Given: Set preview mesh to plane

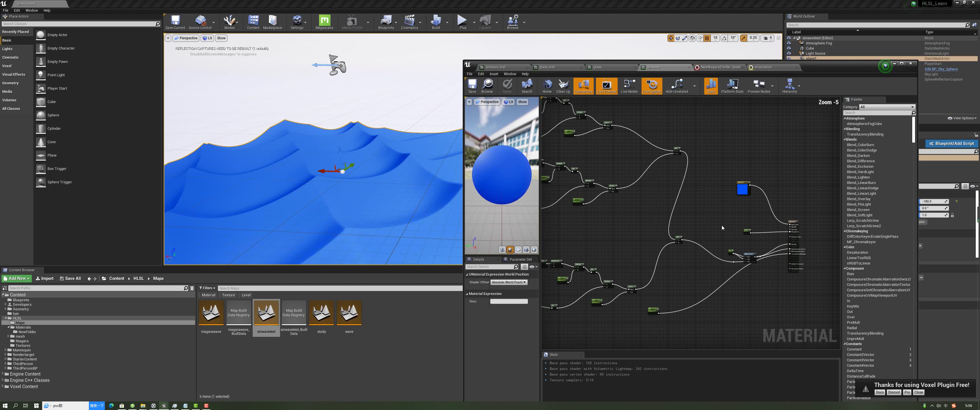Looking at the screenshot, I should (518, 250).
